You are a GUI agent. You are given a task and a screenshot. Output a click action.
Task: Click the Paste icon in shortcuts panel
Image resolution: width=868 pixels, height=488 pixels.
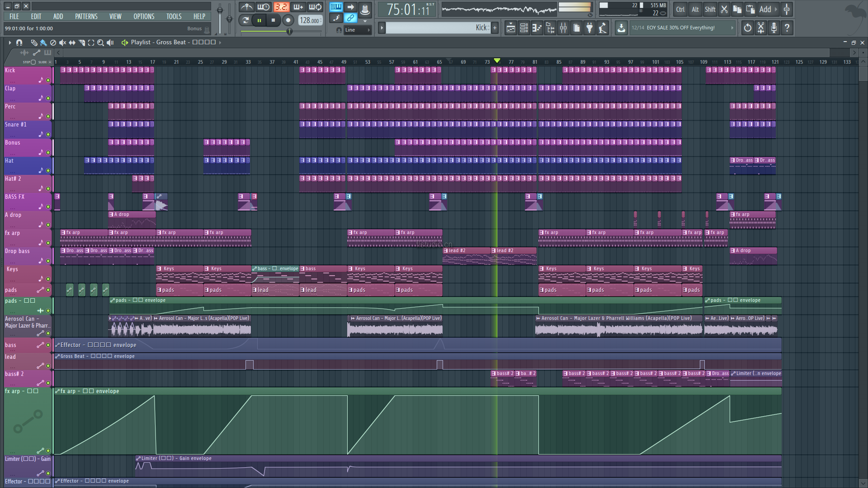click(750, 9)
